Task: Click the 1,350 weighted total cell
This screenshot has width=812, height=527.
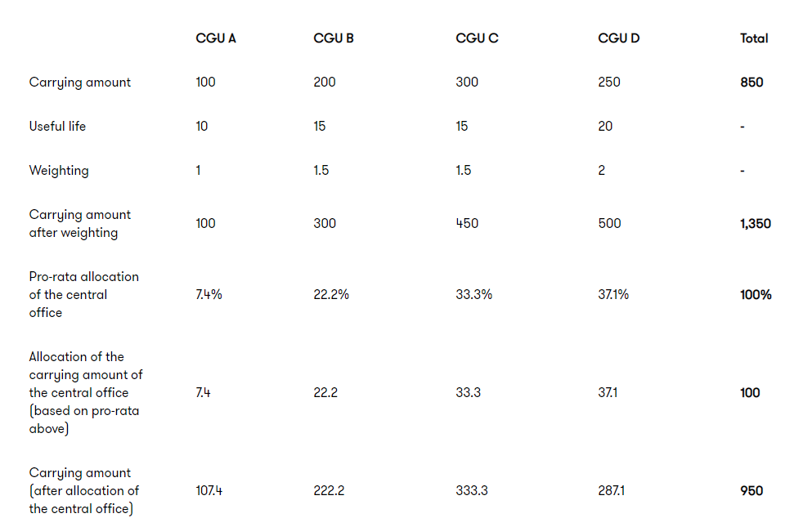Action: [756, 224]
